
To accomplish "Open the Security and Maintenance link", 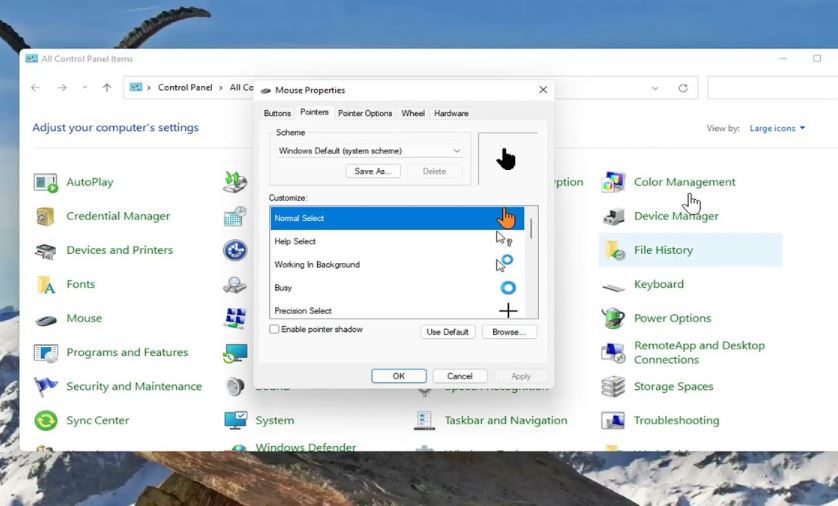I will [x=134, y=386].
